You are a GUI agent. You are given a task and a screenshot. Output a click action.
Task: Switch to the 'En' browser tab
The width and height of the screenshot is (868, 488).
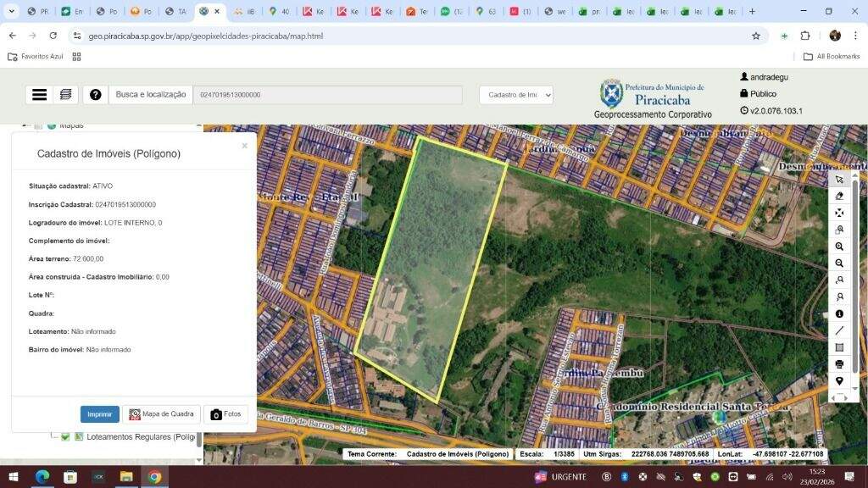pyautogui.click(x=73, y=11)
